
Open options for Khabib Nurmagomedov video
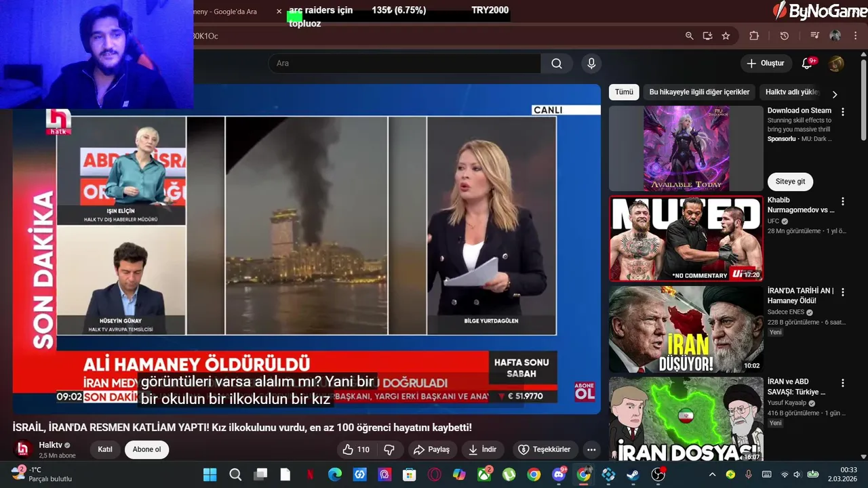(843, 201)
